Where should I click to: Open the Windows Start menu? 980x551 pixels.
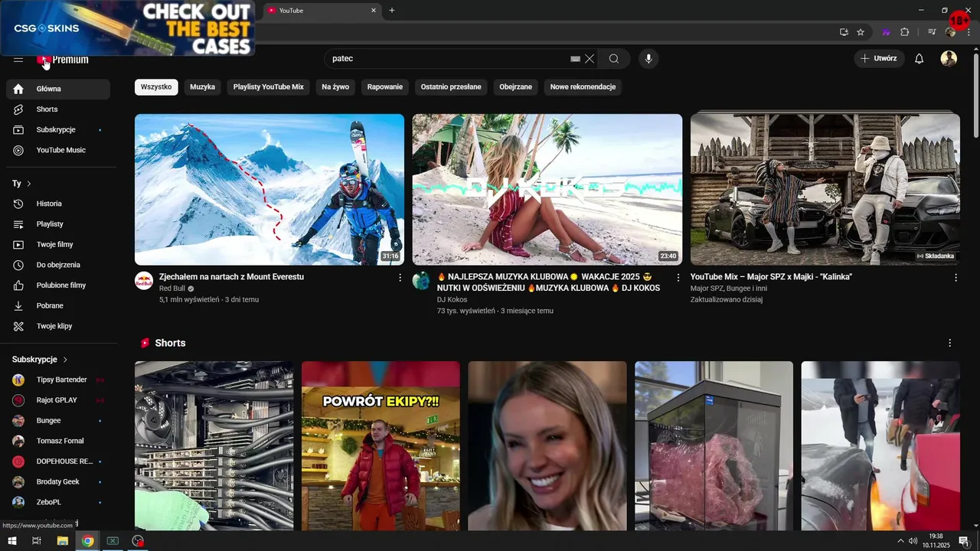tap(12, 541)
